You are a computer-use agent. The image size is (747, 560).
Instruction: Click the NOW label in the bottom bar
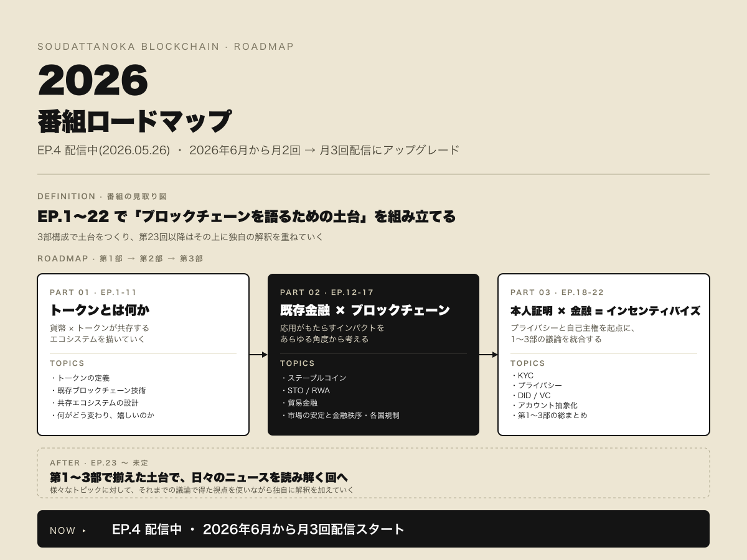(x=63, y=531)
